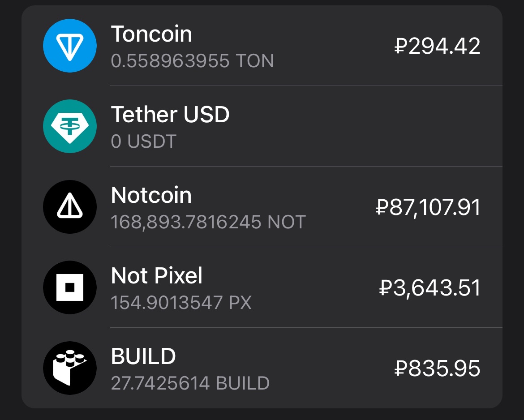This screenshot has height=420, width=524.
Task: Tap the BUILD asset title
Action: click(x=143, y=356)
